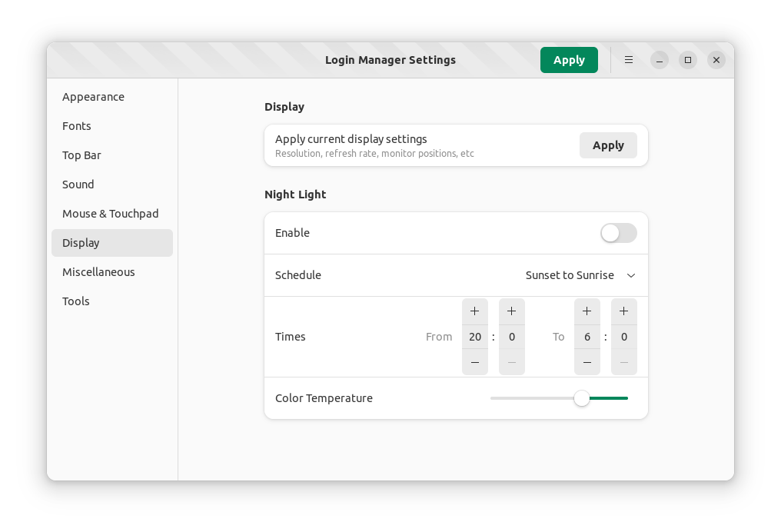Switch to the Appearance section
The width and height of the screenshot is (781, 532).
pyautogui.click(x=93, y=97)
